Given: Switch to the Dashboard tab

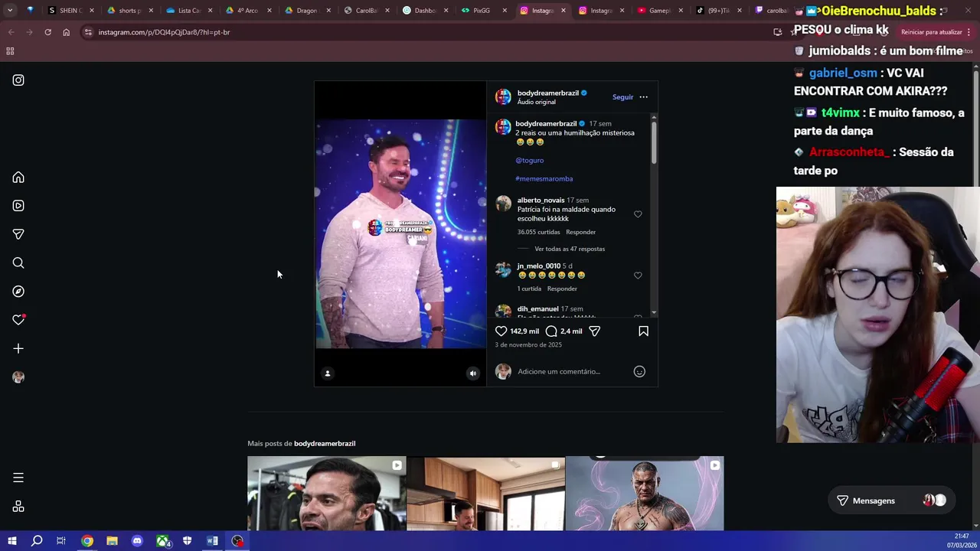Looking at the screenshot, I should (425, 11).
